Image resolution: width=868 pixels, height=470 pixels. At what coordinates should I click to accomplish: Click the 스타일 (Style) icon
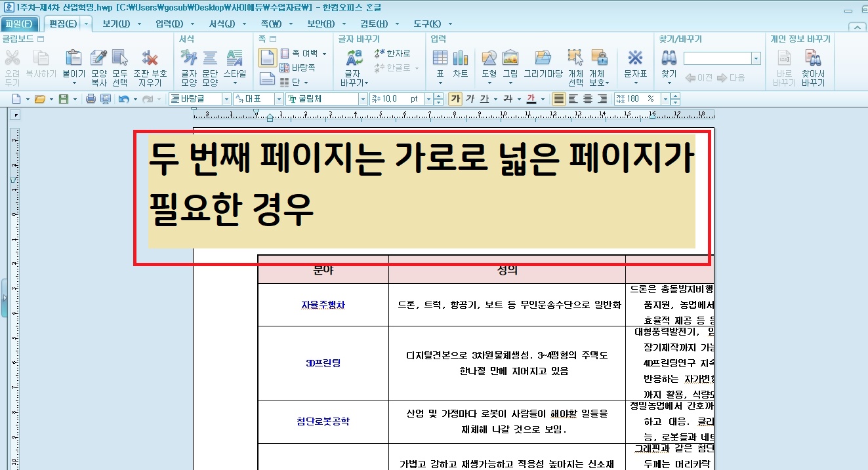click(x=234, y=58)
